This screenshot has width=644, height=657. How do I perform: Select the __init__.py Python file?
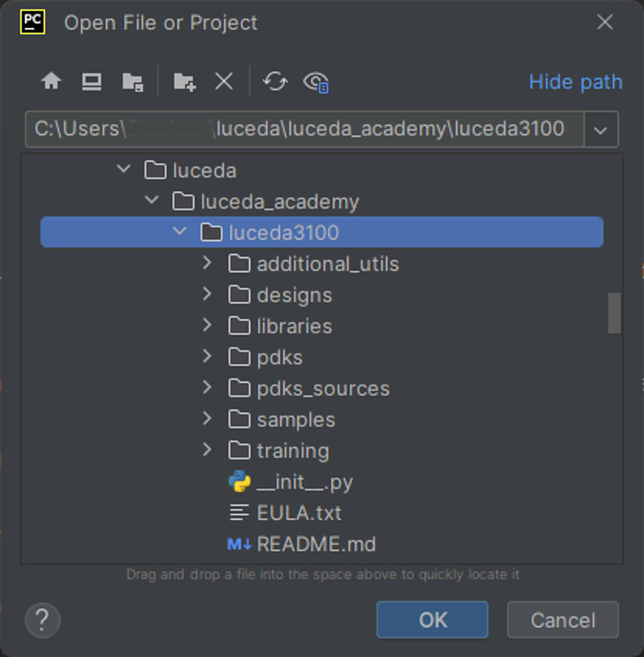pos(305,482)
